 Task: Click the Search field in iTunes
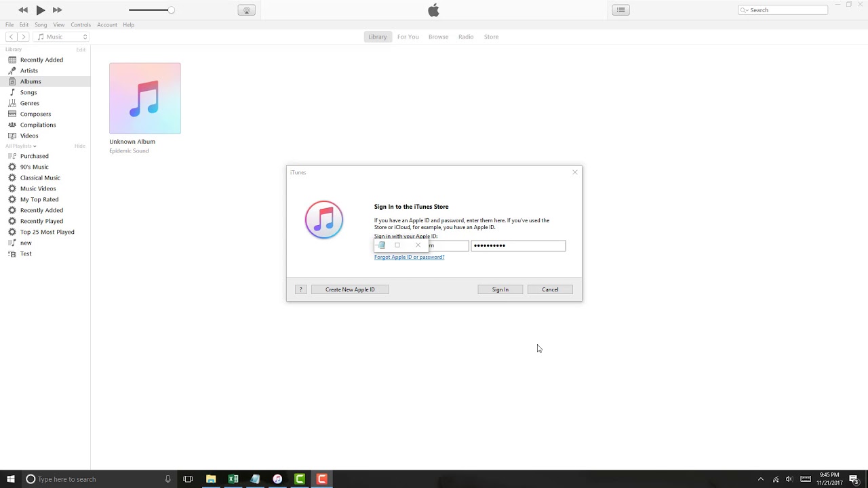point(783,10)
